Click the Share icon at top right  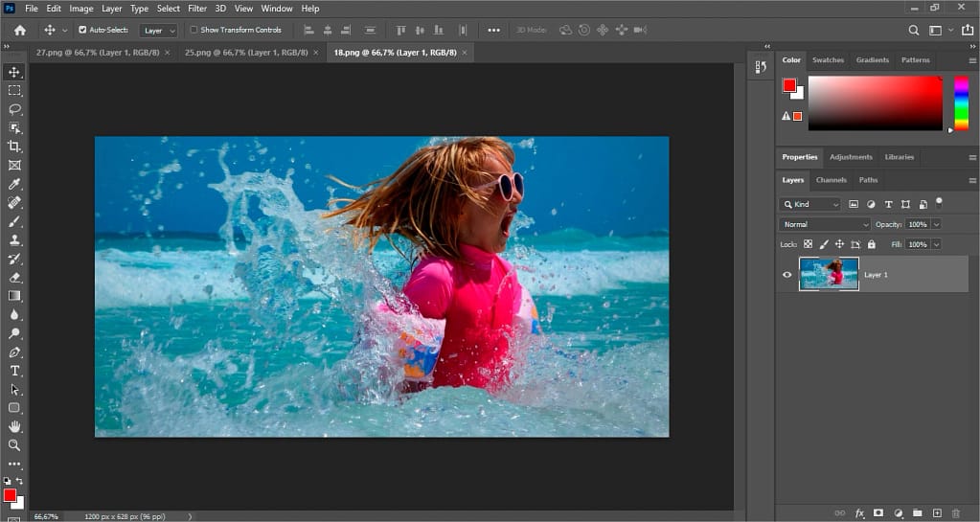(968, 30)
